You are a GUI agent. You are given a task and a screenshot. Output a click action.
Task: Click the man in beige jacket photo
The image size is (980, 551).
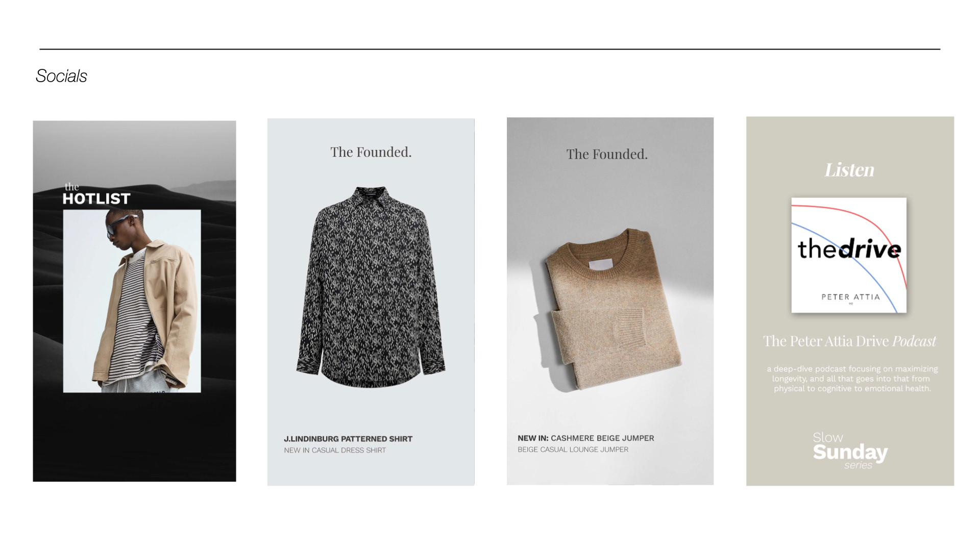pyautogui.click(x=132, y=301)
